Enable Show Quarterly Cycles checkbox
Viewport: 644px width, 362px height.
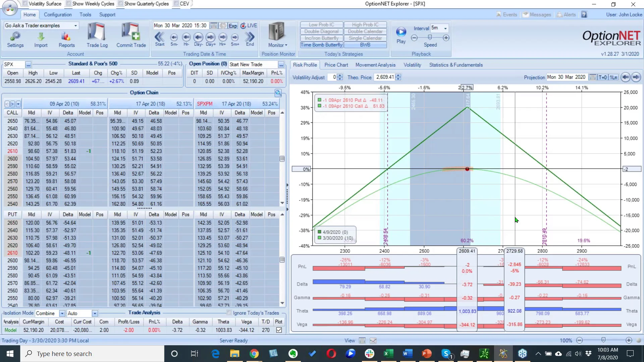coord(120,3)
